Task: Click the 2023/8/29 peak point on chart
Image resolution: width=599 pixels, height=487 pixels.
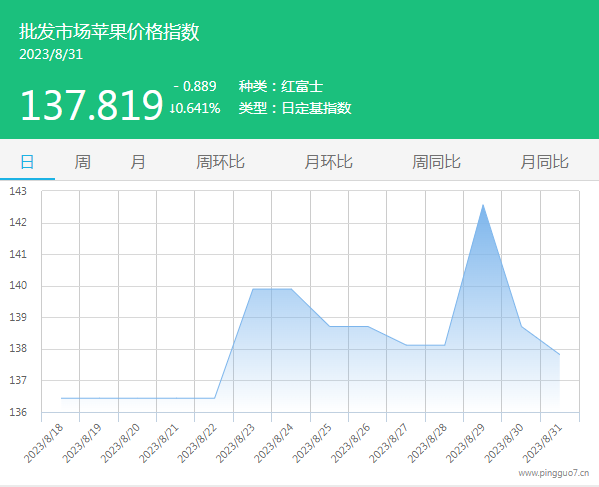Action: pyautogui.click(x=483, y=205)
